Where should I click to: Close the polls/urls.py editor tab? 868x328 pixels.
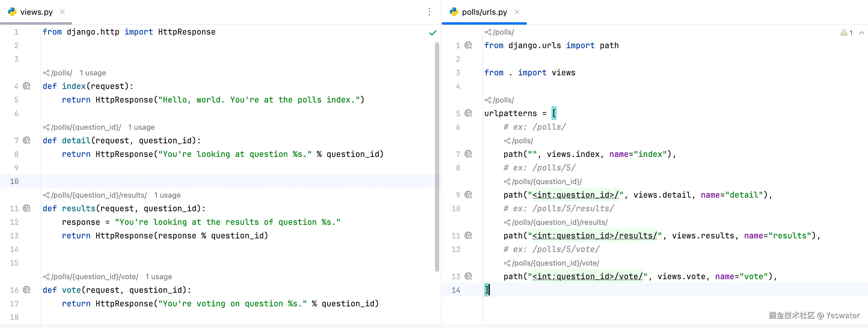point(517,12)
